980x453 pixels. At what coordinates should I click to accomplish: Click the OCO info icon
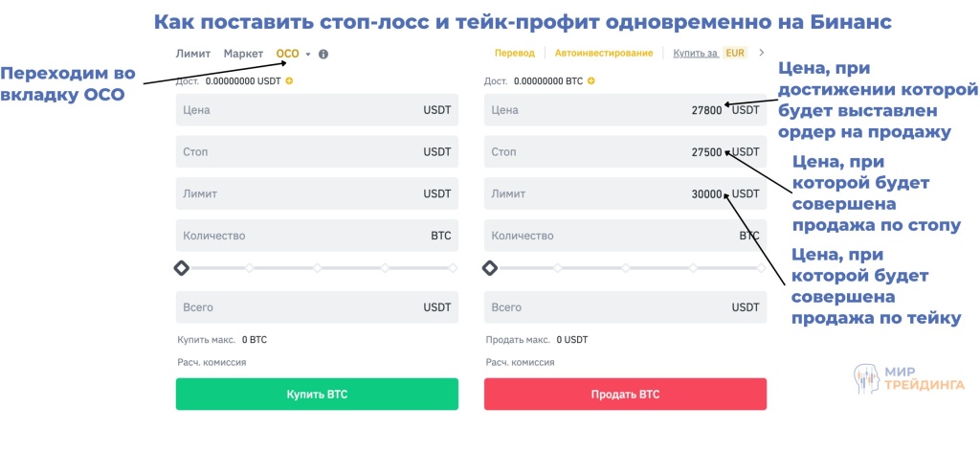323,54
